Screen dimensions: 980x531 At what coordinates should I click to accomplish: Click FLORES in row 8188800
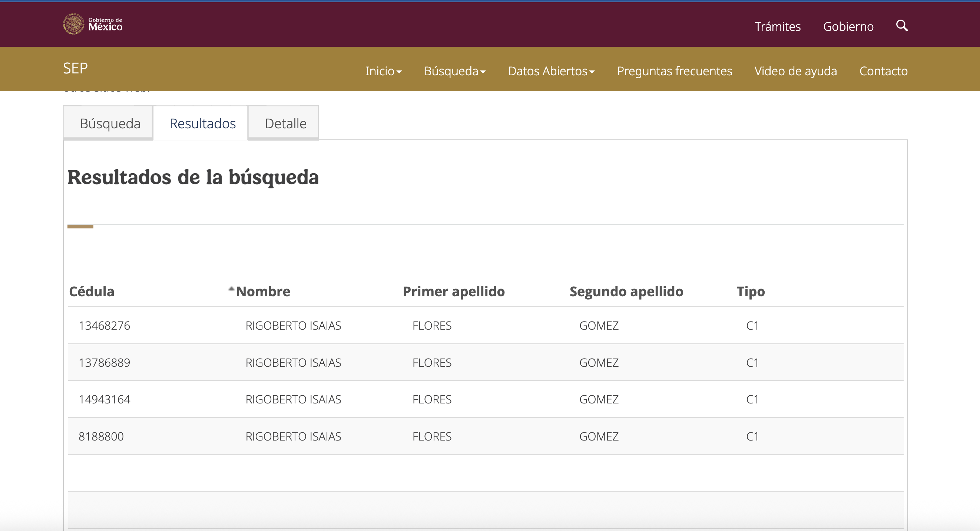tap(432, 436)
